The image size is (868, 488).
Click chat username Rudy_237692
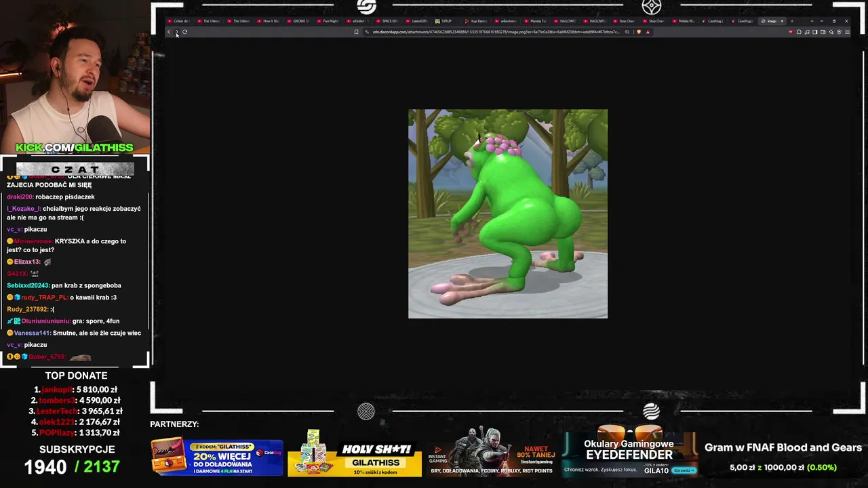[27, 309]
